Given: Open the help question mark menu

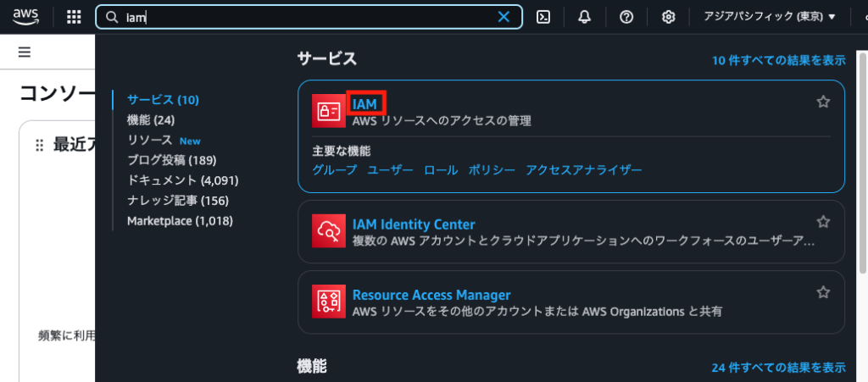Looking at the screenshot, I should pyautogui.click(x=626, y=17).
